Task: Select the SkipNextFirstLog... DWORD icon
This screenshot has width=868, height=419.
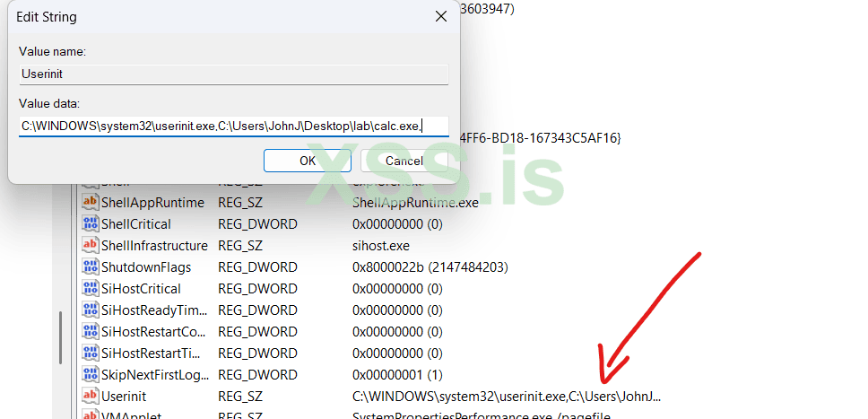Action: point(90,375)
